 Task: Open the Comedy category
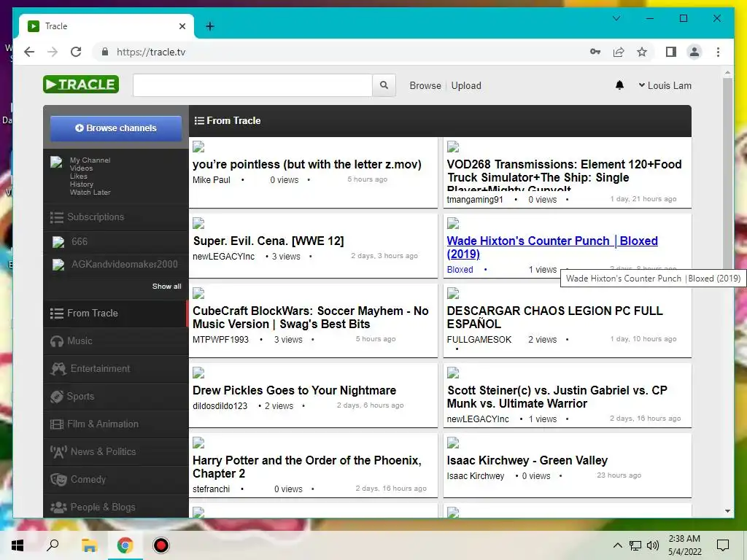(x=116, y=479)
